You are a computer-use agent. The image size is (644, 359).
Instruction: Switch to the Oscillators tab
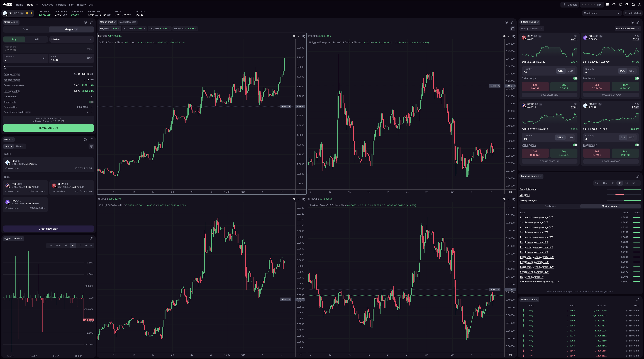click(550, 206)
